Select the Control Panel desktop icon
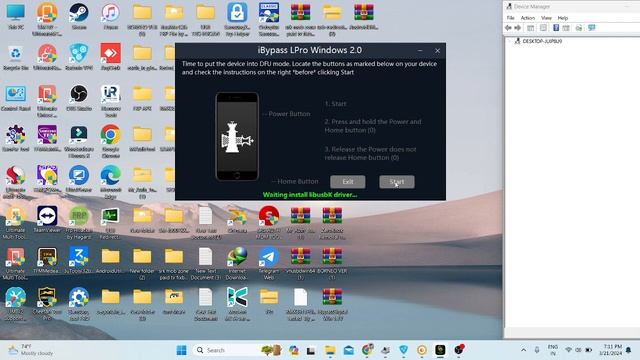 click(x=16, y=98)
